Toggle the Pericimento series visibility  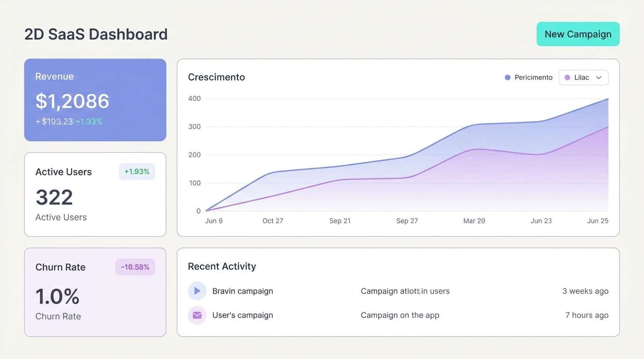pos(528,77)
